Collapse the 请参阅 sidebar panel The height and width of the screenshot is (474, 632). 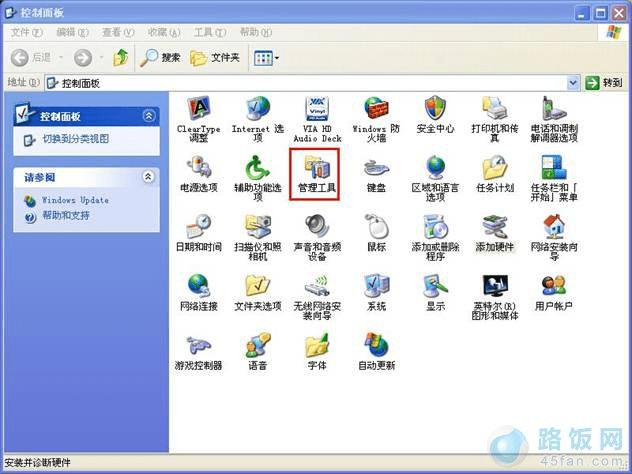pos(149,177)
